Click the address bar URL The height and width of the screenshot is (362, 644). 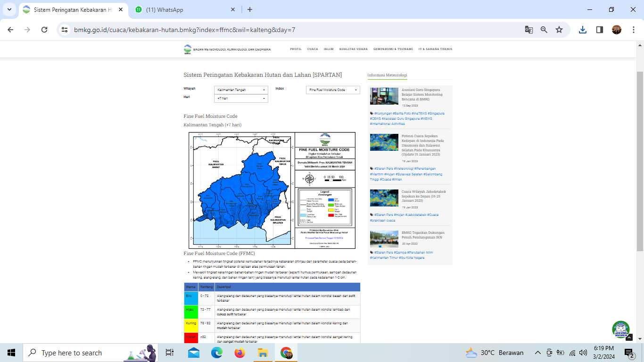(x=185, y=30)
